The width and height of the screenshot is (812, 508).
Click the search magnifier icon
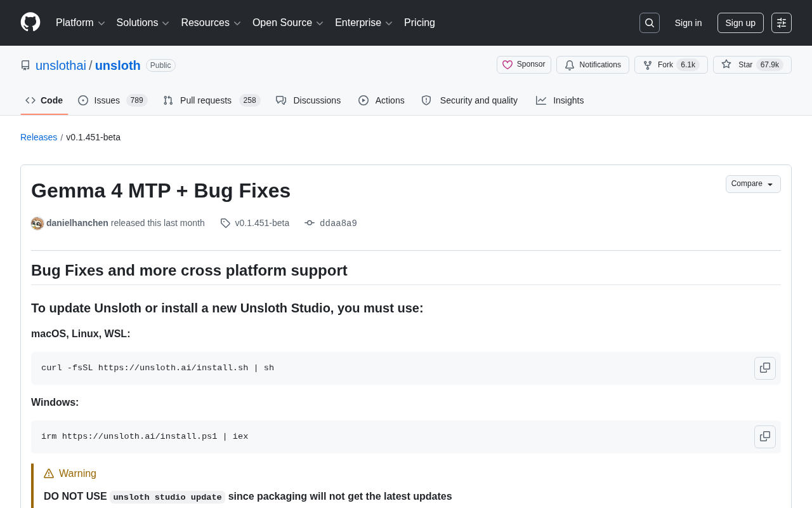point(650,23)
